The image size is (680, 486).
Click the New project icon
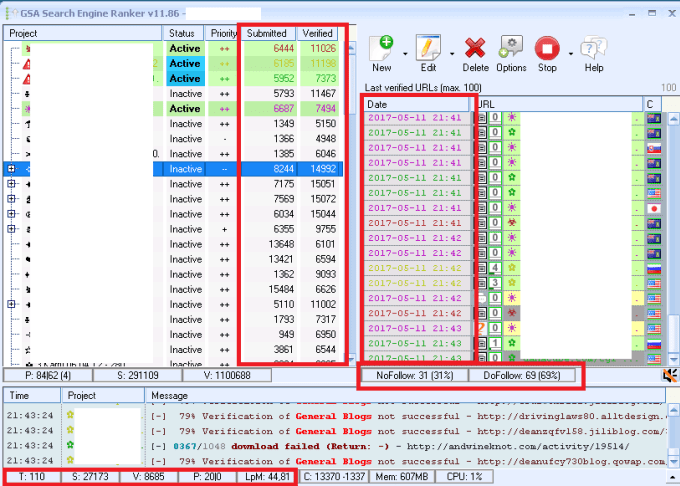click(382, 48)
